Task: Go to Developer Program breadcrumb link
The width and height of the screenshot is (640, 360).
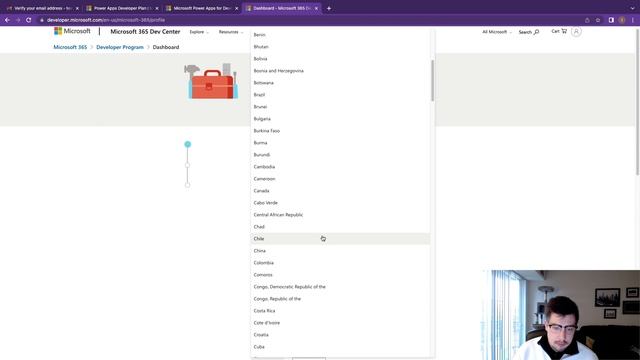Action: coord(120,47)
